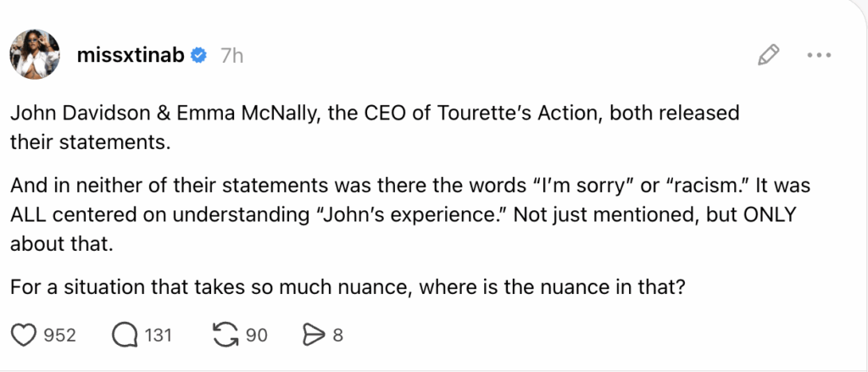The height and width of the screenshot is (372, 868).
Task: Click the paragraph starting "John Davidson & Emma McNally"
Action: [364, 113]
